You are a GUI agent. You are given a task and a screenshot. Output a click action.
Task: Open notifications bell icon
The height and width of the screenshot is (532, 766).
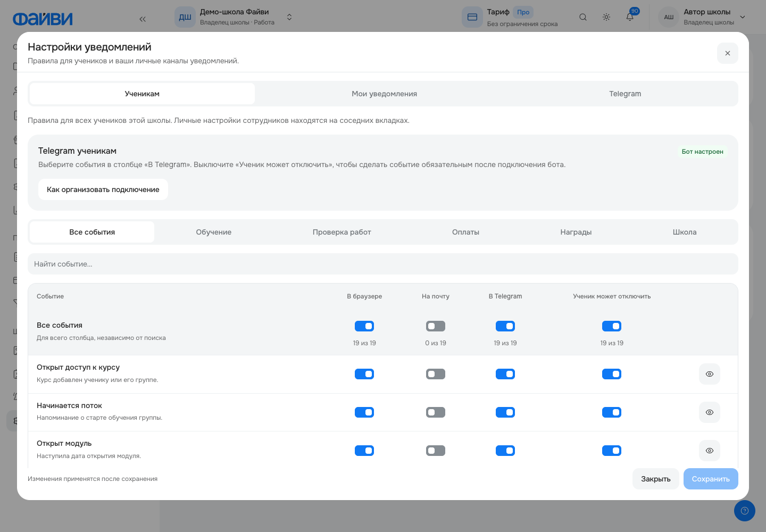click(x=630, y=17)
